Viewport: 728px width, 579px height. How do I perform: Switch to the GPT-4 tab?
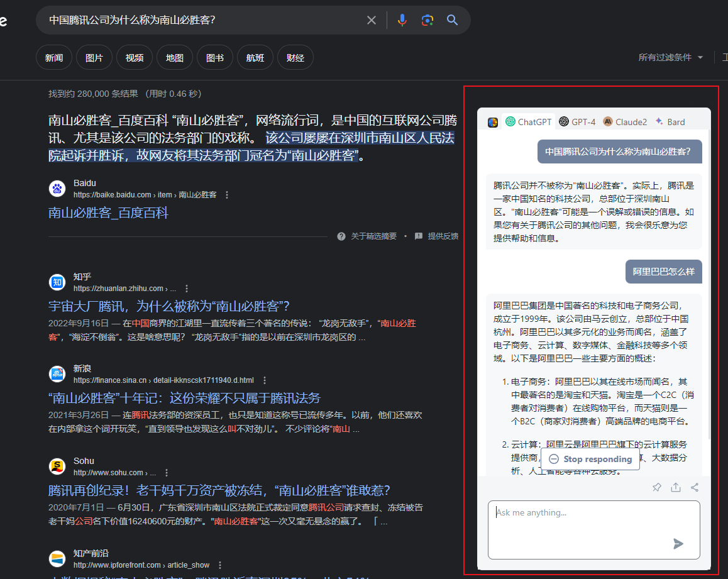(577, 122)
